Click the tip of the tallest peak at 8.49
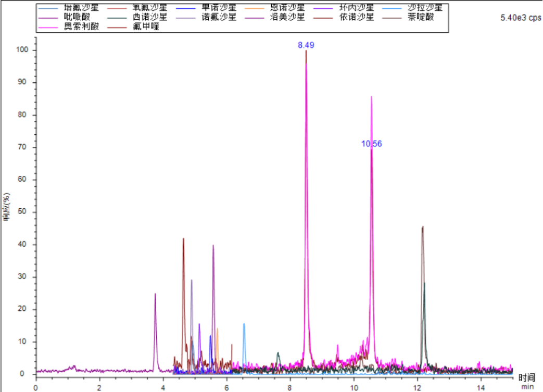Image resolution: width=543 pixels, height=392 pixels. [306, 51]
